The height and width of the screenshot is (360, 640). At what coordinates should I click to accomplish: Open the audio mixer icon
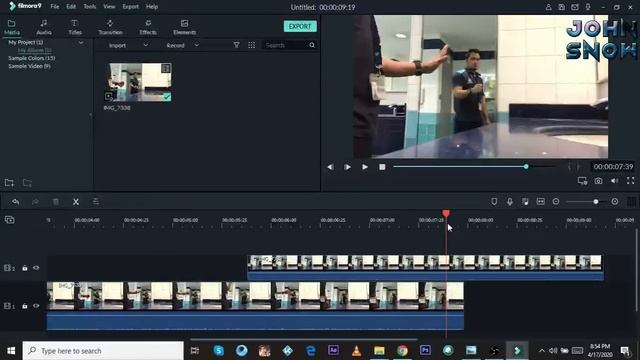525,201
